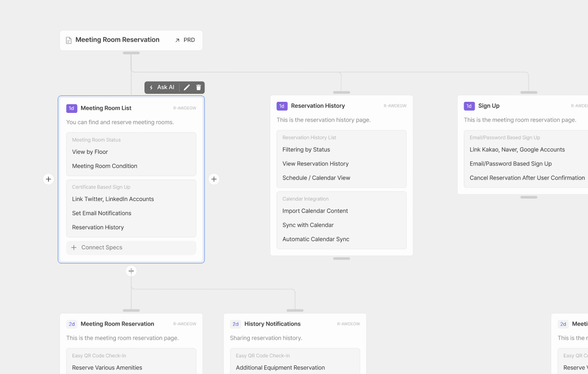Open the PRD link arrow icon
Viewport: 588px width, 374px height.
[177, 40]
